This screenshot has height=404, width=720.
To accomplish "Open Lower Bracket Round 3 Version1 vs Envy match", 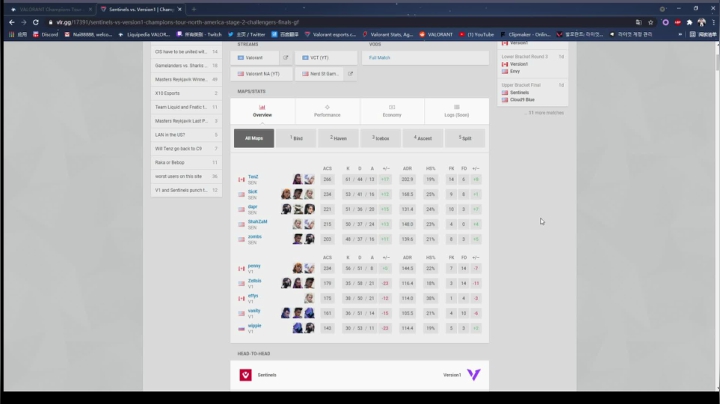I will [533, 64].
